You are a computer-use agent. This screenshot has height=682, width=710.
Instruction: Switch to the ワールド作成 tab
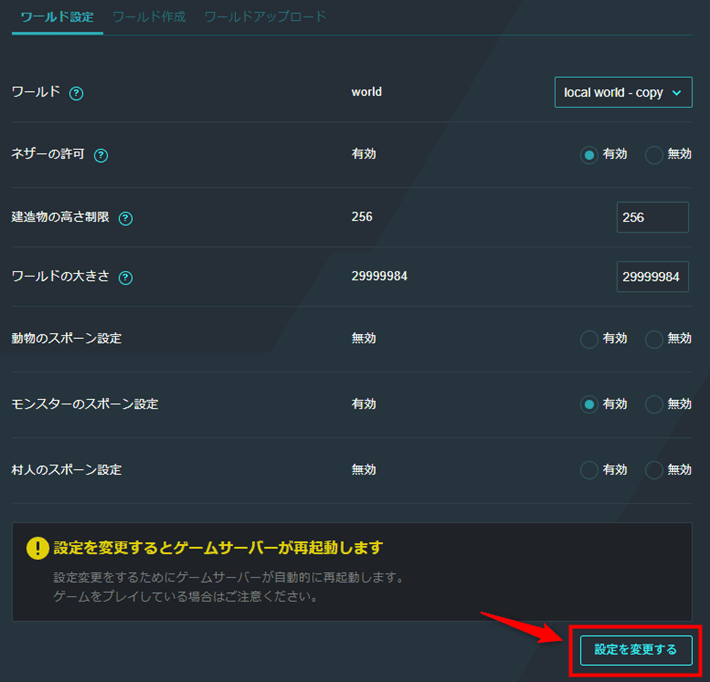pos(149,17)
